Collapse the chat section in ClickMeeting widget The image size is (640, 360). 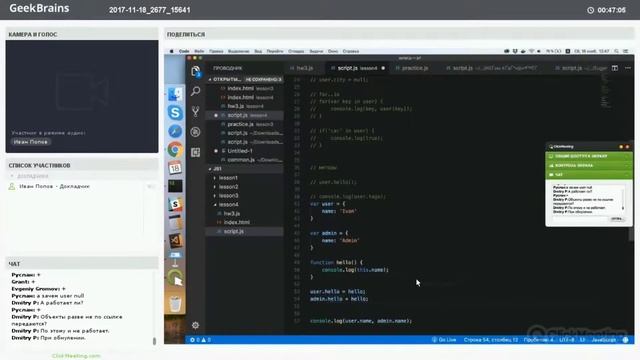coord(627,175)
